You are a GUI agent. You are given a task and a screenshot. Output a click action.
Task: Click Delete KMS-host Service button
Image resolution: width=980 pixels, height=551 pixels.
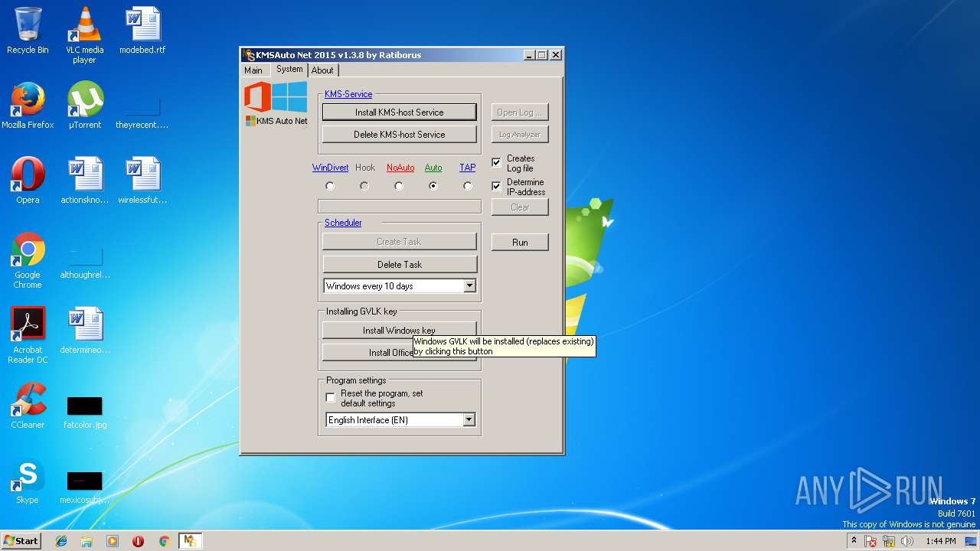400,135
